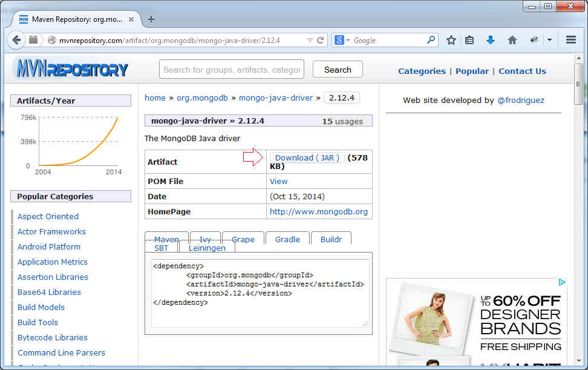Open mongo-java-driver breadcrumb link
This screenshot has width=588, height=370.
[x=276, y=97]
